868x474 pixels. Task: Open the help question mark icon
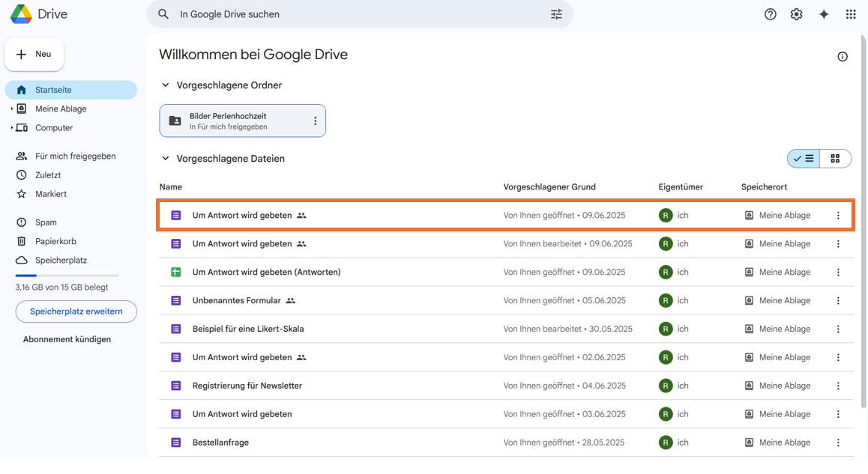[x=770, y=14]
